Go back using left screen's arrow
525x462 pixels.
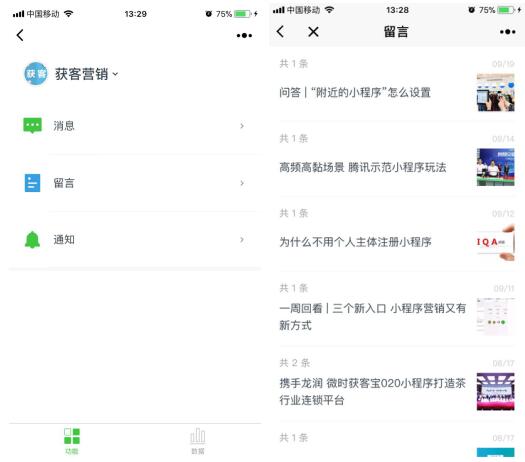[20, 35]
